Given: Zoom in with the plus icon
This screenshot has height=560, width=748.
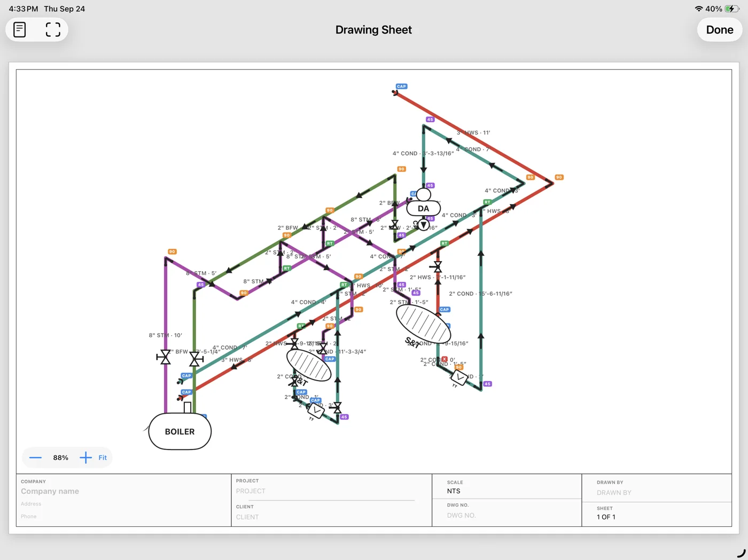Looking at the screenshot, I should [85, 458].
